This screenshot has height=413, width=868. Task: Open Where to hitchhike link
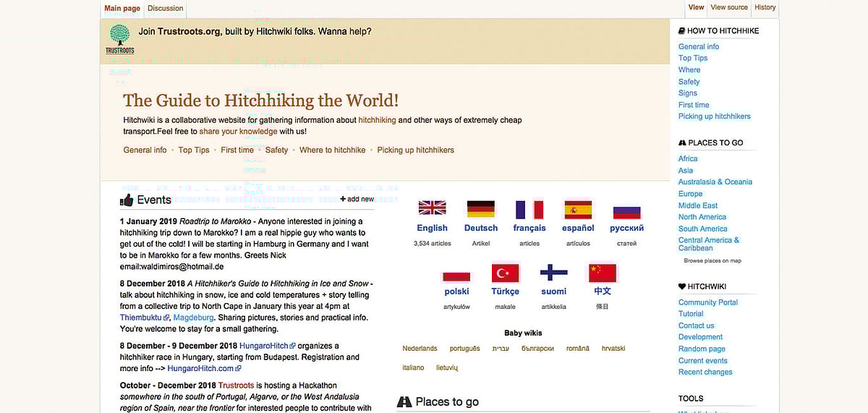click(x=333, y=150)
